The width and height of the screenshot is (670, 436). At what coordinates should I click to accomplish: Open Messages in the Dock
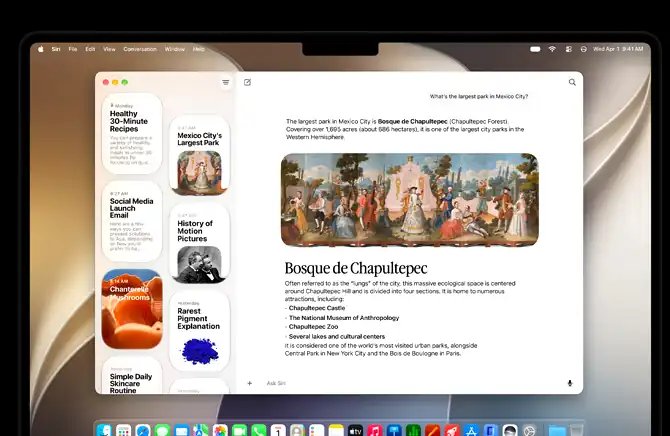162,430
